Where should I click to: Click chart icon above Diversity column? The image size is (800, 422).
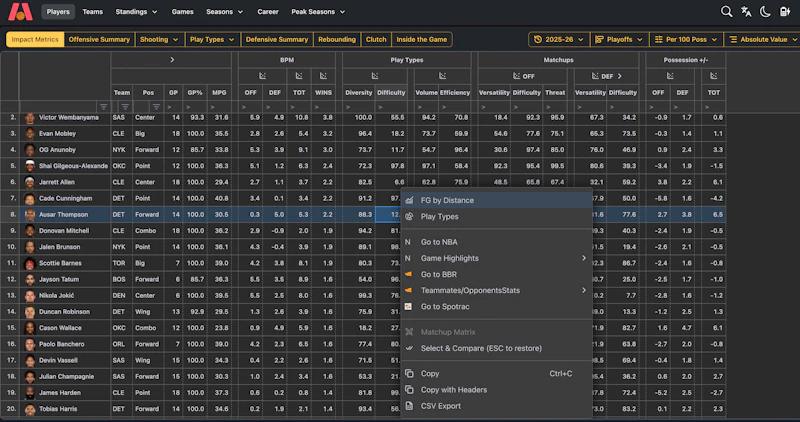(x=375, y=76)
